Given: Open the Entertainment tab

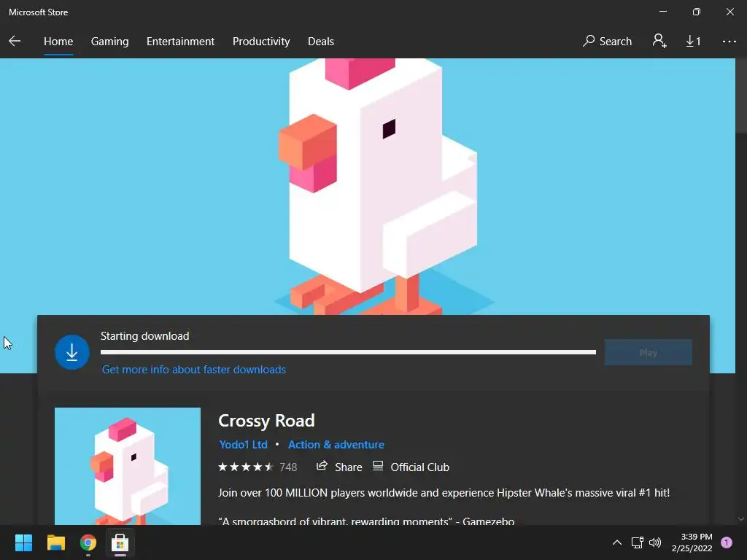Looking at the screenshot, I should tap(181, 42).
